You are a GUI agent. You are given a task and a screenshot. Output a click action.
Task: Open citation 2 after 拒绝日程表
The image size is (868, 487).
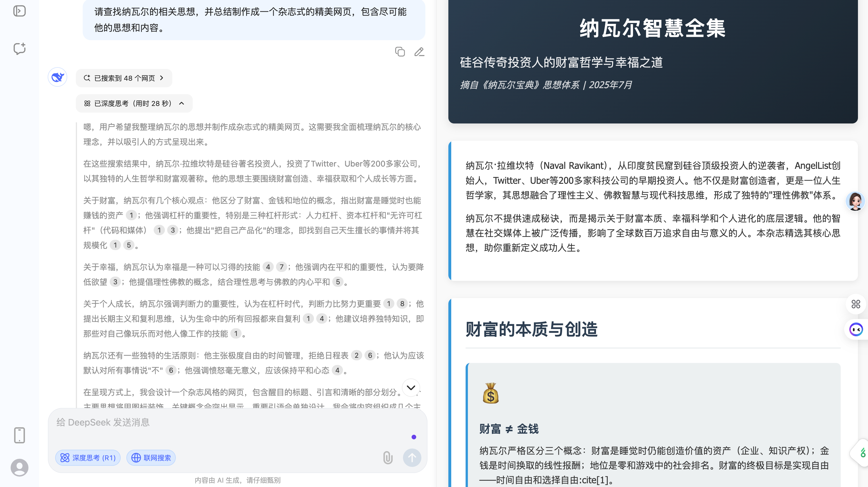point(356,355)
